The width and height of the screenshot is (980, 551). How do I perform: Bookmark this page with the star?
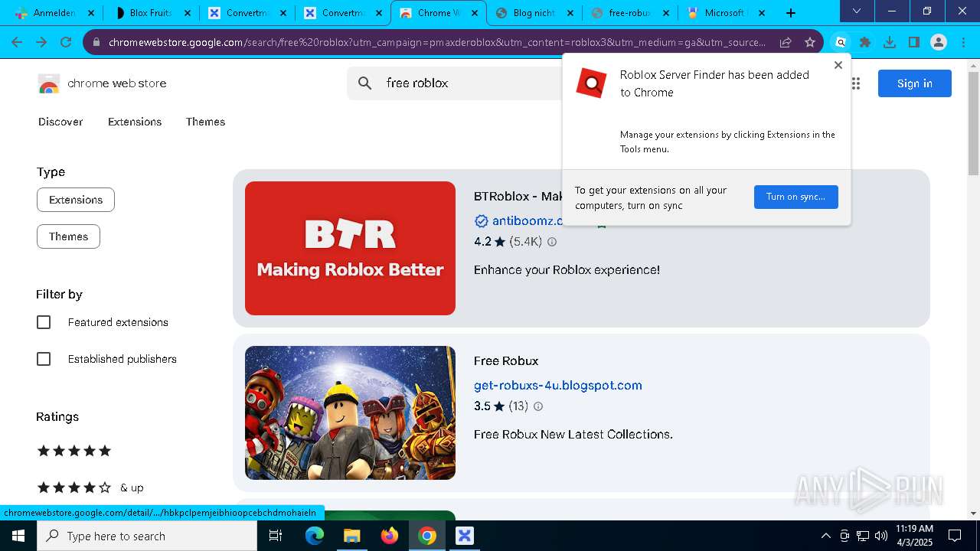tap(810, 42)
